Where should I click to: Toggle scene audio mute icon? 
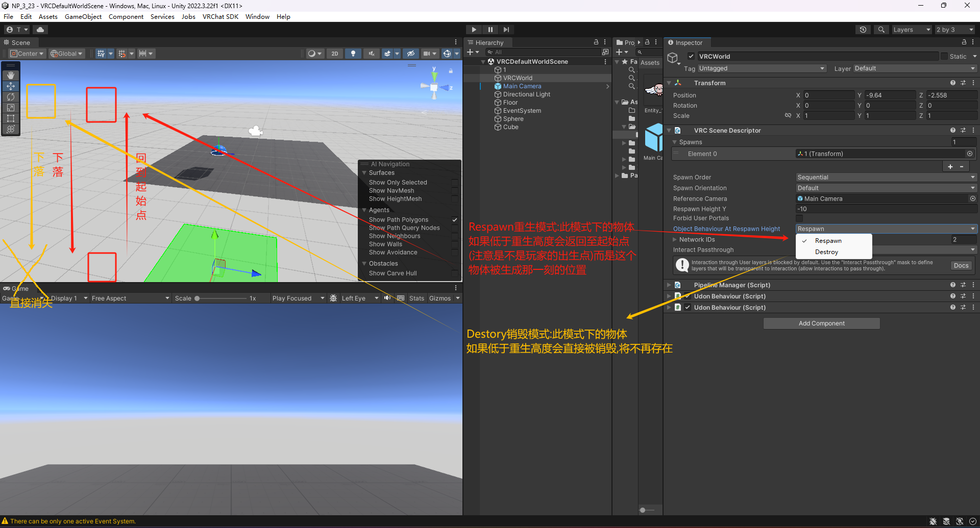pyautogui.click(x=372, y=54)
